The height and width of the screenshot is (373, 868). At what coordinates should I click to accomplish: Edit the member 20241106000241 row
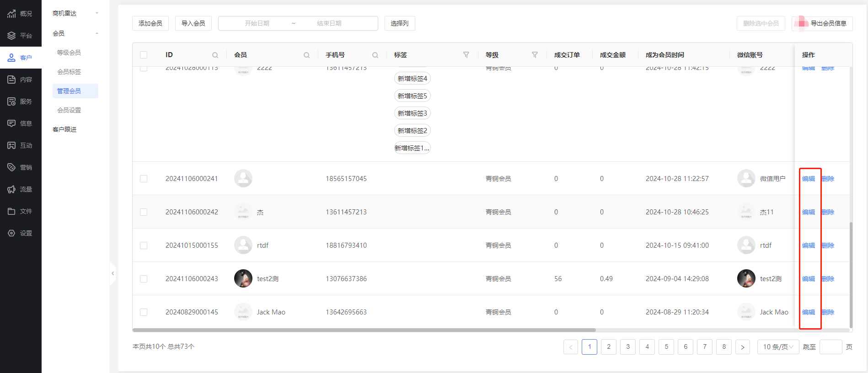pos(809,179)
